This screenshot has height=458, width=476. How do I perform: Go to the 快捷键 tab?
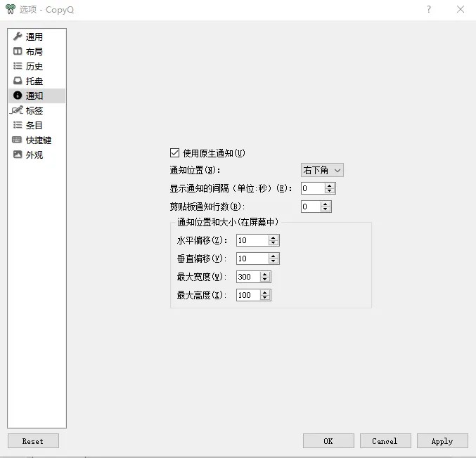tap(37, 140)
